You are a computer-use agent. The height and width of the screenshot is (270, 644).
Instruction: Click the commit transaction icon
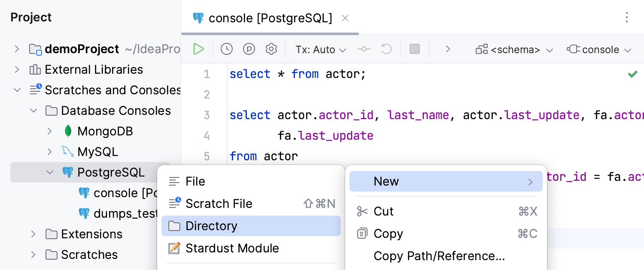[364, 49]
